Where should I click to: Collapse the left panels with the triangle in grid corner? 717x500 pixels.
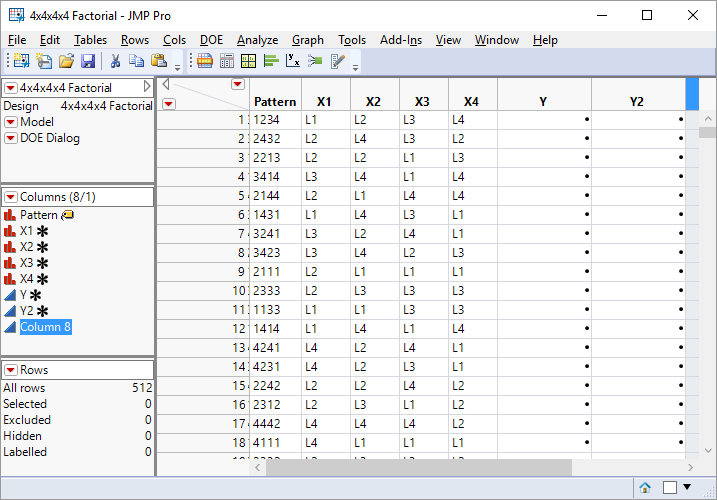pos(166,84)
